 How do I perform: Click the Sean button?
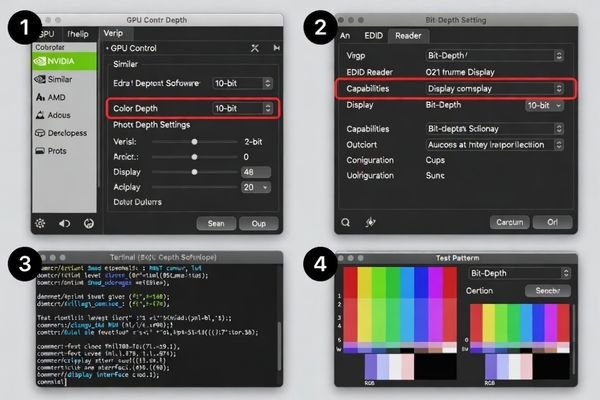click(216, 224)
